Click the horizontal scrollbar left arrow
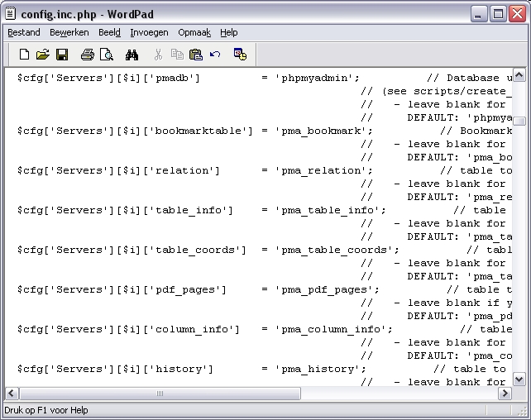Viewport: 531px width, 420px height. click(12, 394)
